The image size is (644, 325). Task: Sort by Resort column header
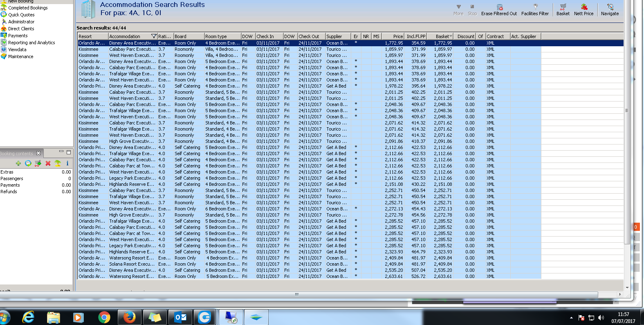93,36
